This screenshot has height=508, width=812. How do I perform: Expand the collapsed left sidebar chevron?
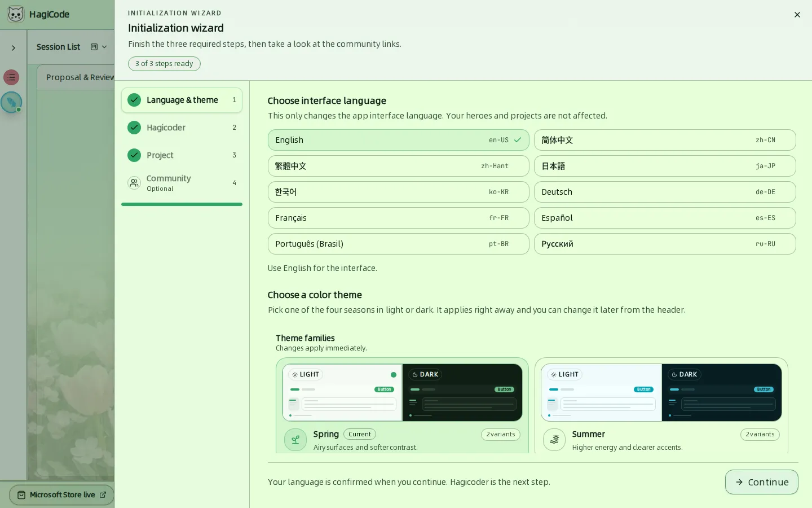[x=14, y=48]
